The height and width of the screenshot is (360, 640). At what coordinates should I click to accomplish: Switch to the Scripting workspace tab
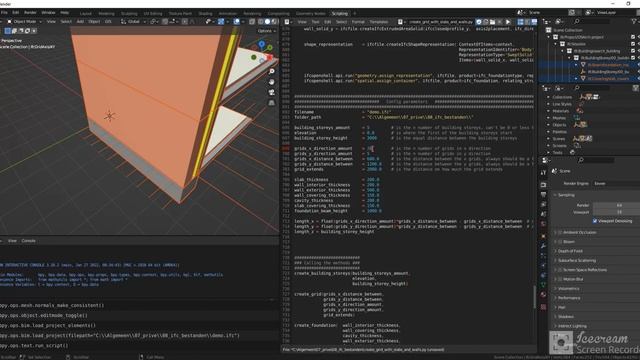[340, 13]
